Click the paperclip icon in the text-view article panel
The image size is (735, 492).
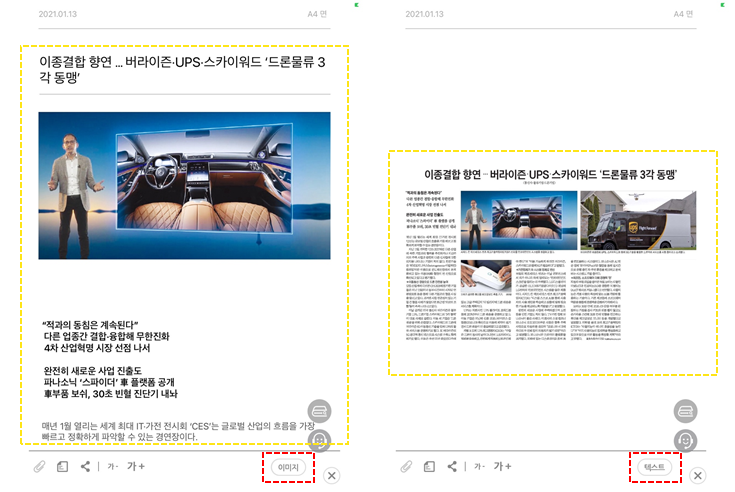(x=40, y=467)
